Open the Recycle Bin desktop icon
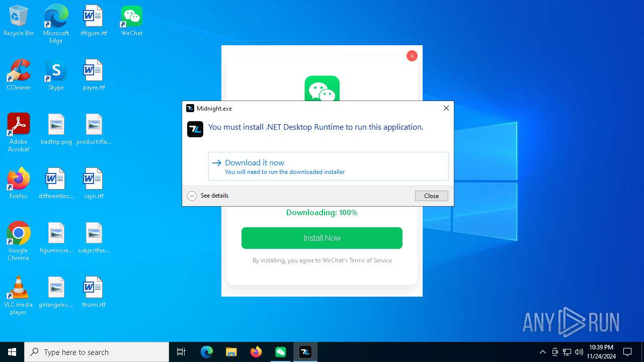The width and height of the screenshot is (644, 362). [x=19, y=21]
